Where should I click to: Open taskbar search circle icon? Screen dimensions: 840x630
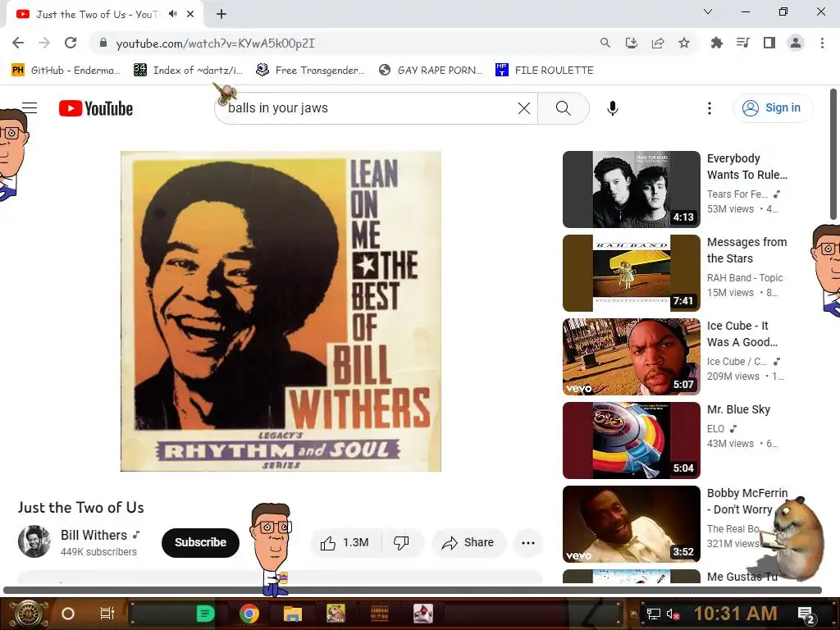click(68, 614)
